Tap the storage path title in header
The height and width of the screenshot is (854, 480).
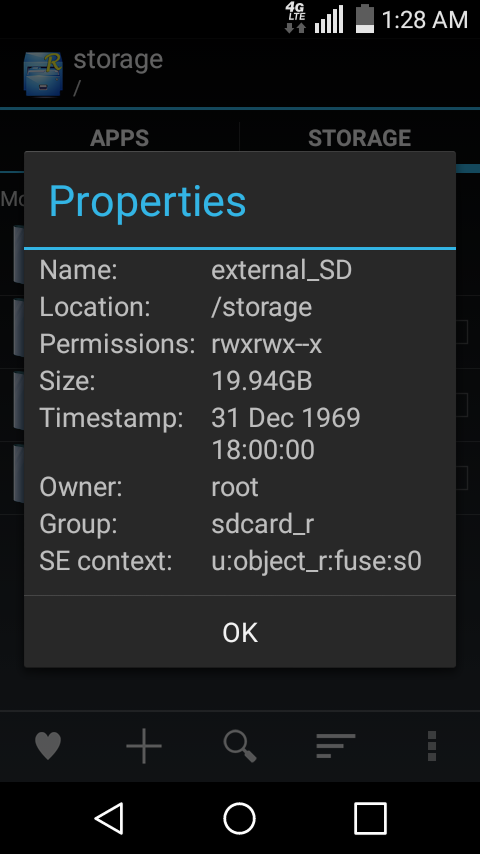pos(118,59)
